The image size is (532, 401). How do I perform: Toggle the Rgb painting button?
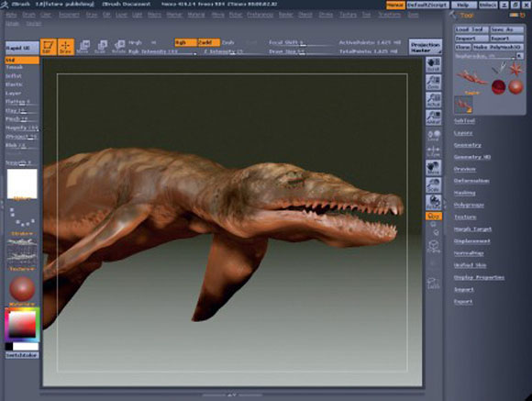tap(185, 42)
